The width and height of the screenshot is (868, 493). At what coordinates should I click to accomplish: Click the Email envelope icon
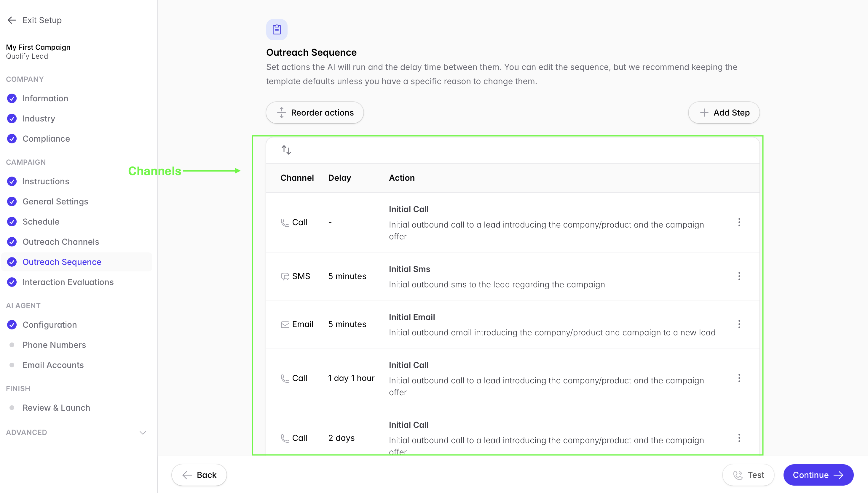[285, 325]
